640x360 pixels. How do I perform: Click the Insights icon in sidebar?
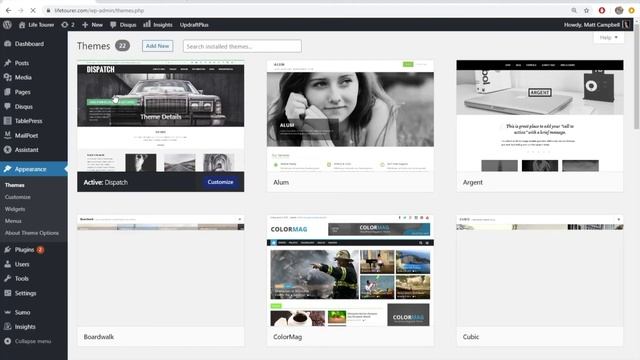(7, 327)
